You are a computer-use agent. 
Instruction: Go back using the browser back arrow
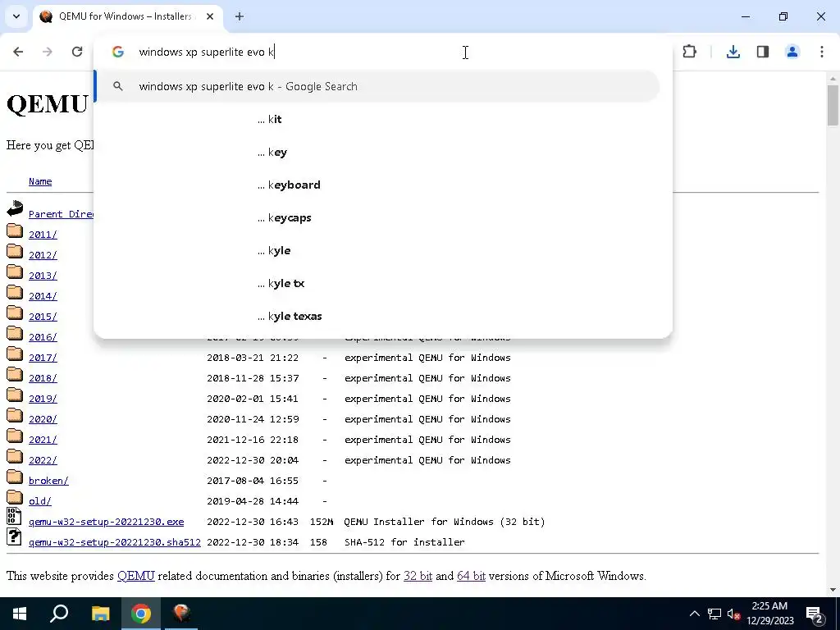pyautogui.click(x=18, y=52)
